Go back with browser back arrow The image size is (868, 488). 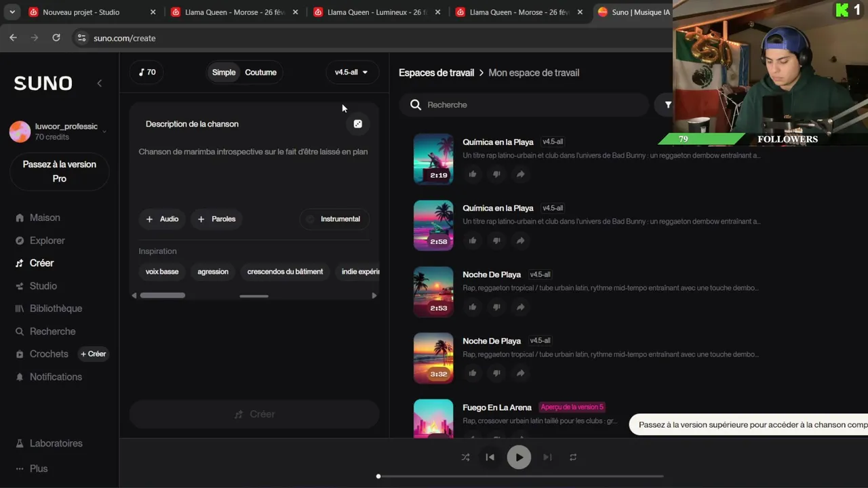click(13, 38)
